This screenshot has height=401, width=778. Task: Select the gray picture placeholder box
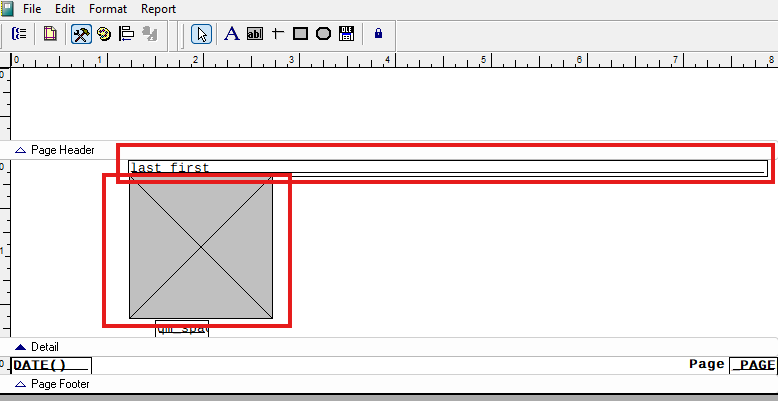tap(201, 247)
